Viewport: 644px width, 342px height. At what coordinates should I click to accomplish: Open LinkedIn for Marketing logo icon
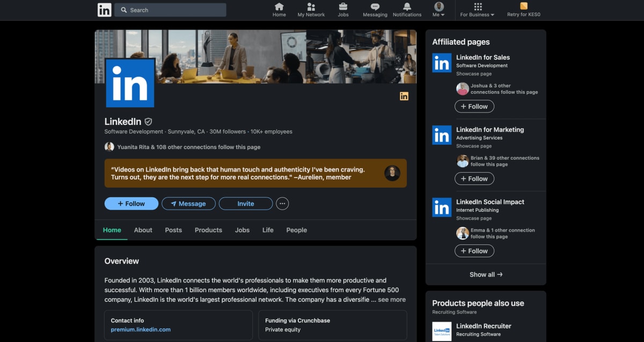pyautogui.click(x=442, y=135)
